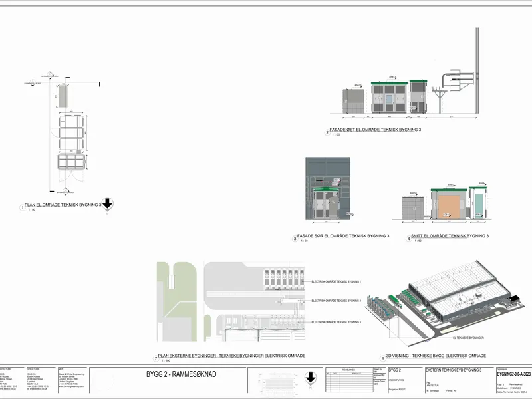Click the SNITT EL.OMRÅDE TEKNISK BYGNING 3 title

(450, 236)
